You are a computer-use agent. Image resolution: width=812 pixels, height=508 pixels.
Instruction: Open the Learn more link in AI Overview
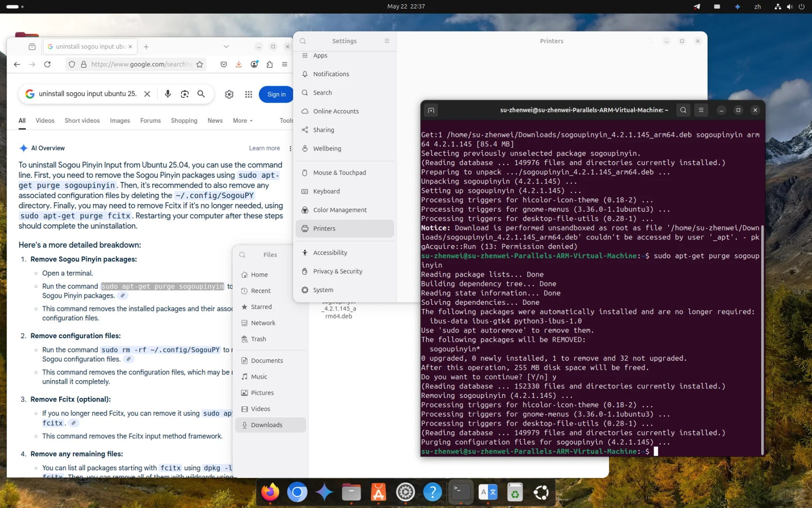point(264,148)
